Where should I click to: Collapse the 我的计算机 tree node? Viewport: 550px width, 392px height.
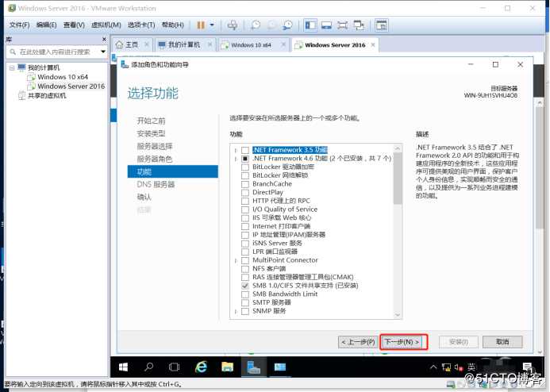pyautogui.click(x=12, y=67)
